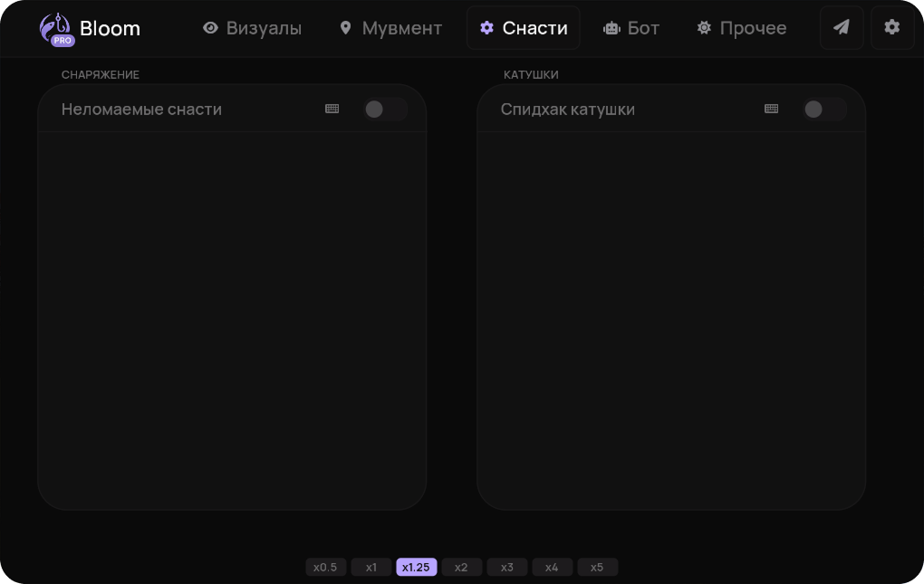Enable the Спидхак катушки toggle
924x584 pixels.
[x=824, y=109]
